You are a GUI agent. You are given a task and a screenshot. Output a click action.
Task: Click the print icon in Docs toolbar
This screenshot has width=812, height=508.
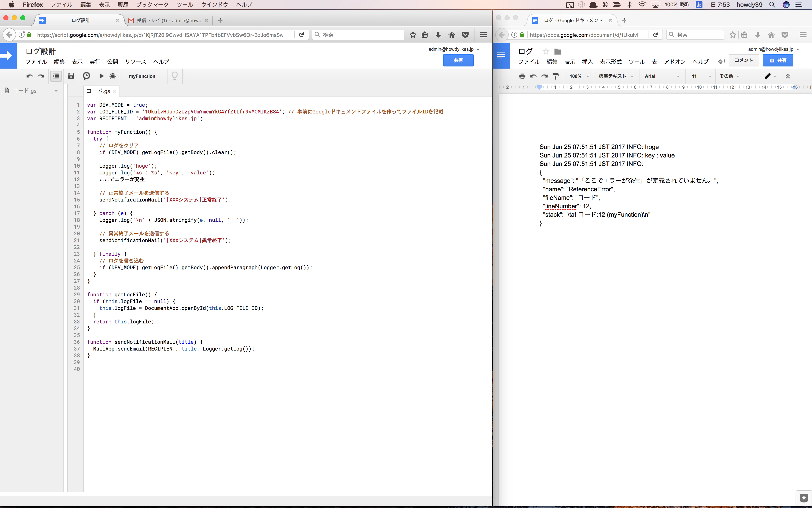tap(522, 76)
